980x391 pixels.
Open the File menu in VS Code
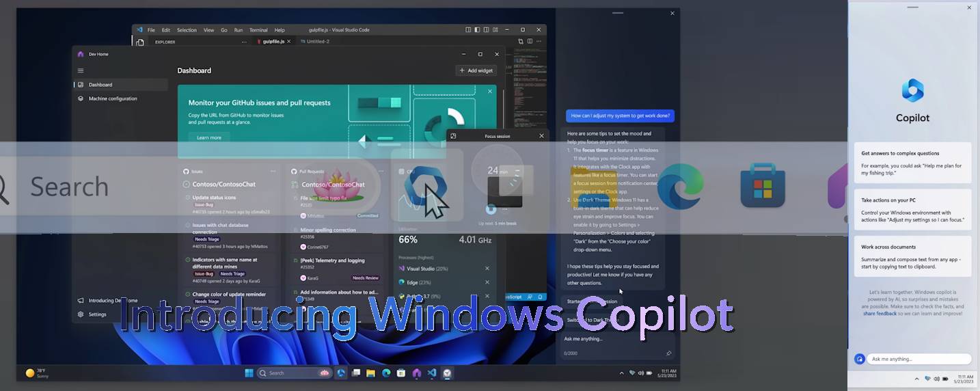[x=151, y=30]
